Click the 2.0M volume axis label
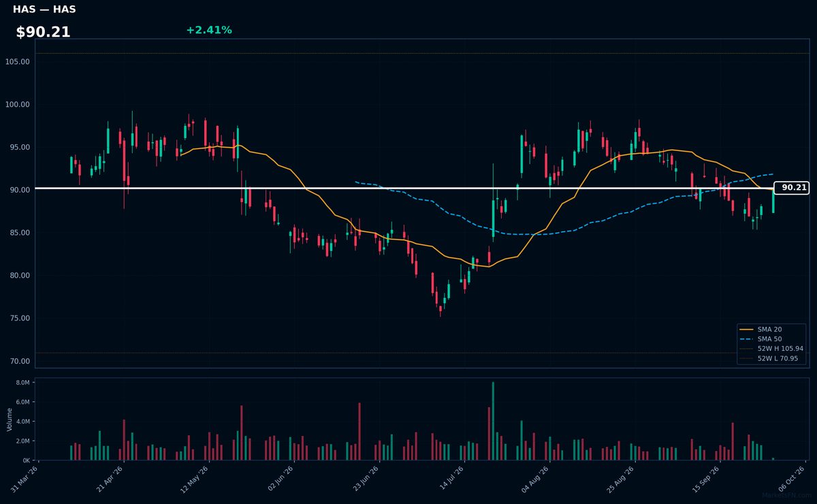Image resolution: width=817 pixels, height=504 pixels. click(x=22, y=441)
